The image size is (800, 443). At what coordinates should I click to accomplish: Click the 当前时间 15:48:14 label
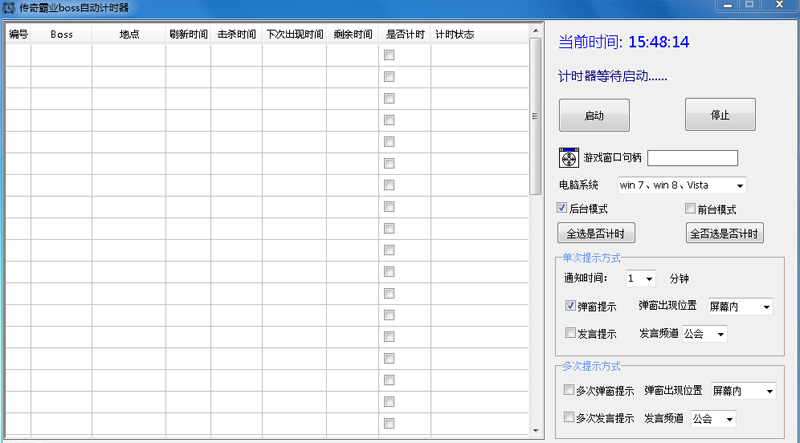point(624,42)
